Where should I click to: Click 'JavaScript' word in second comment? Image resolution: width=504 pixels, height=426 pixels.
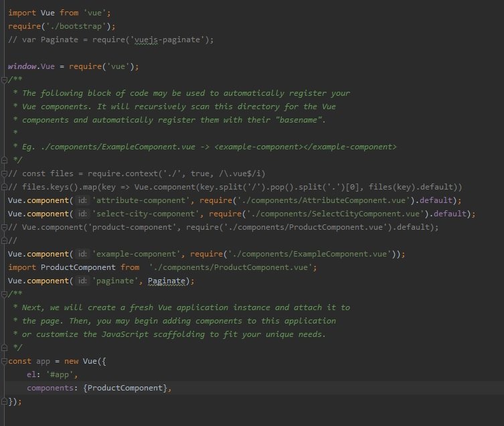(125, 335)
